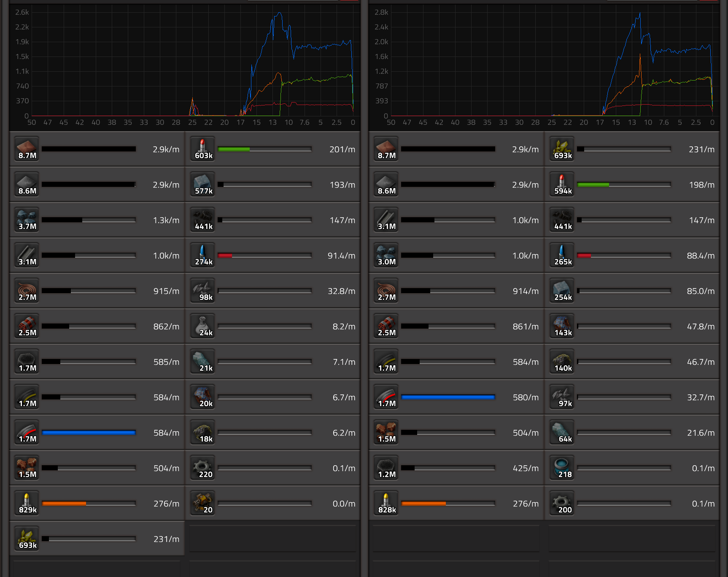
Task: Click the 193/m rate value
Action: click(x=342, y=185)
